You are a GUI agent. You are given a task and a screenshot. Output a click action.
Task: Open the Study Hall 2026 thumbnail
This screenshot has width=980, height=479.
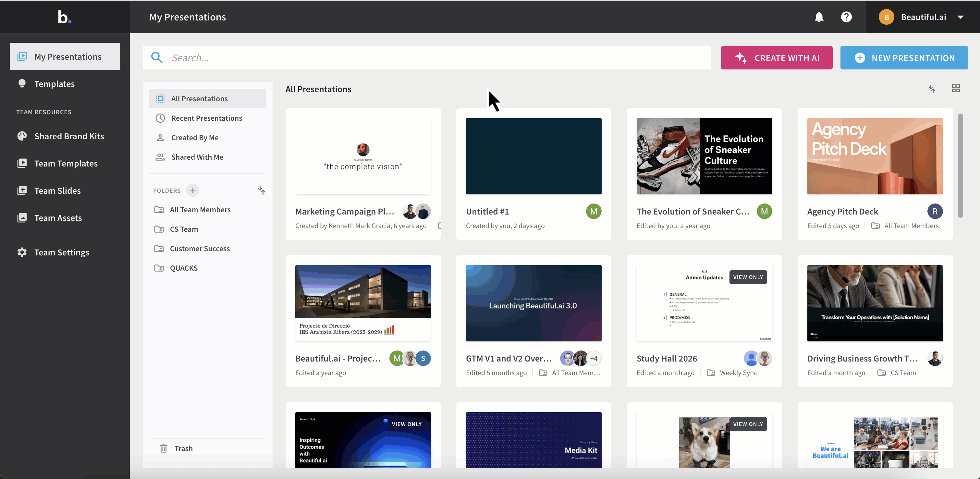(x=704, y=303)
